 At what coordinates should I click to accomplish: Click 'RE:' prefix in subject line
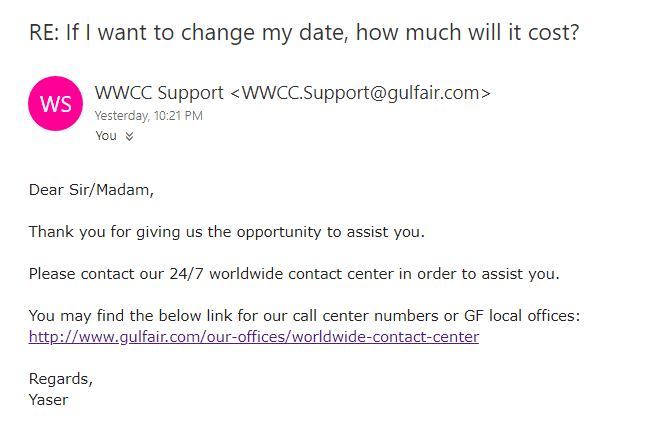(x=44, y=32)
